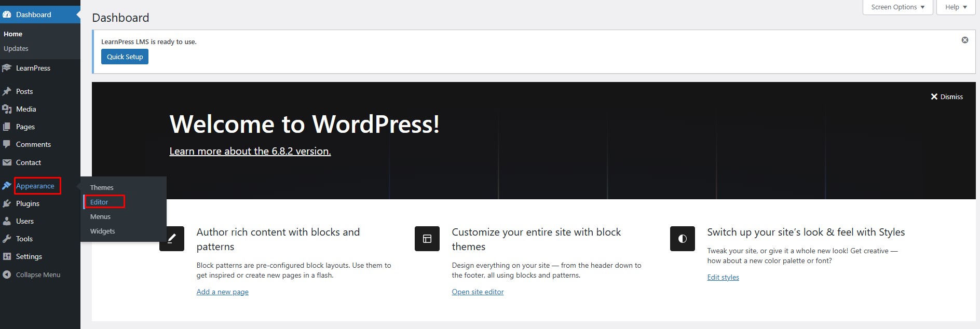Screen dimensions: 980x329
Task: Click the half-circle Styles icon
Action: [683, 239]
